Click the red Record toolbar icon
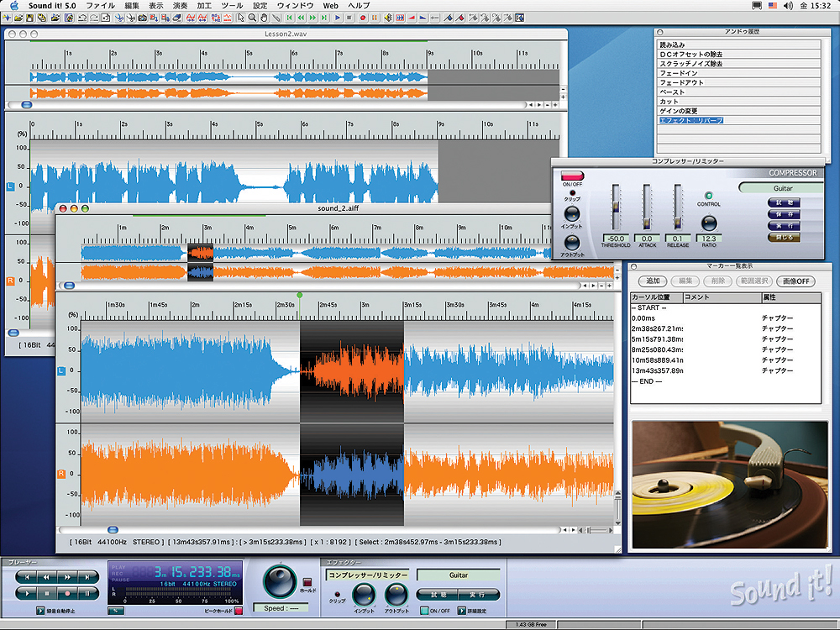 point(363,18)
